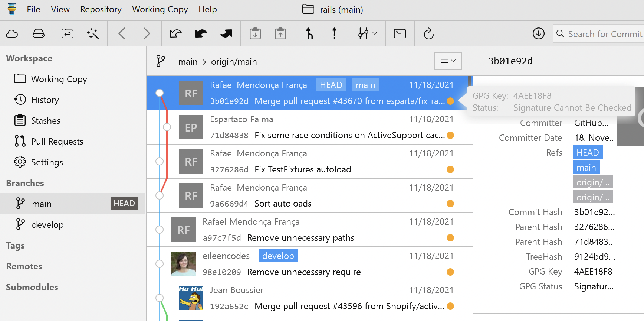Click the Quick Actions magic wand icon

tap(93, 34)
